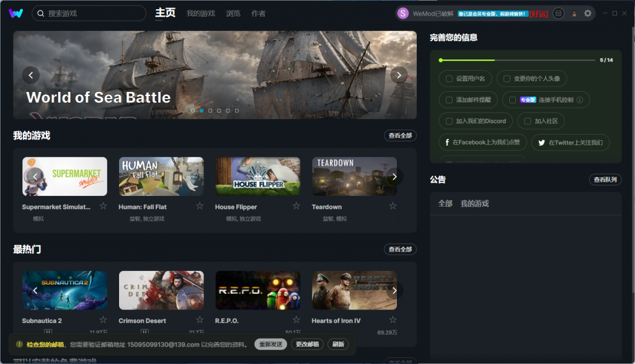This screenshot has width=635, height=364.
Task: Open the Supermarket Simulator game thumbnail
Action: pos(64,177)
